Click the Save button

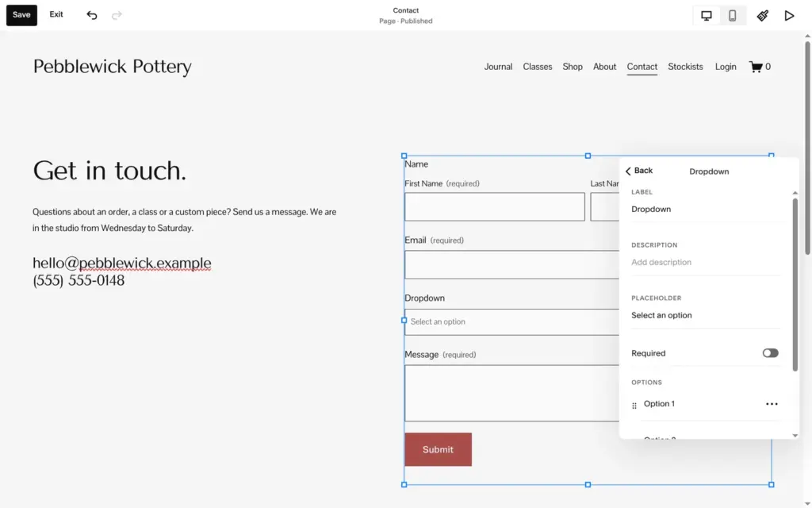pyautogui.click(x=21, y=15)
